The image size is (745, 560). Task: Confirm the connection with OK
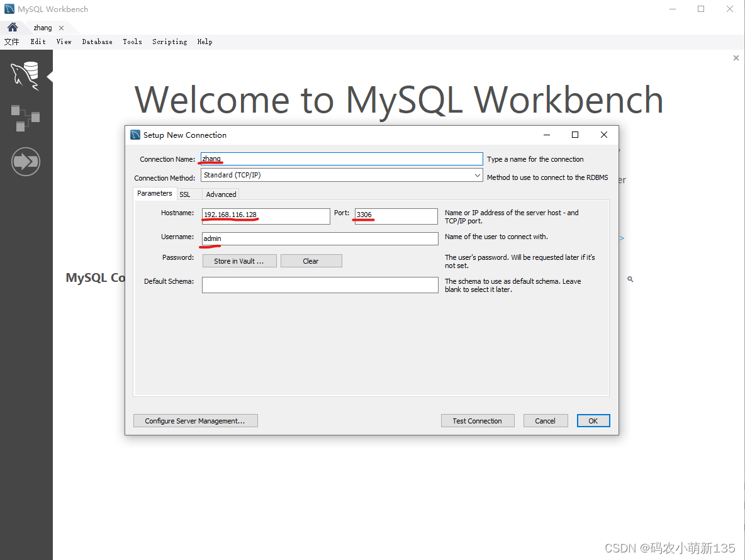[593, 420]
